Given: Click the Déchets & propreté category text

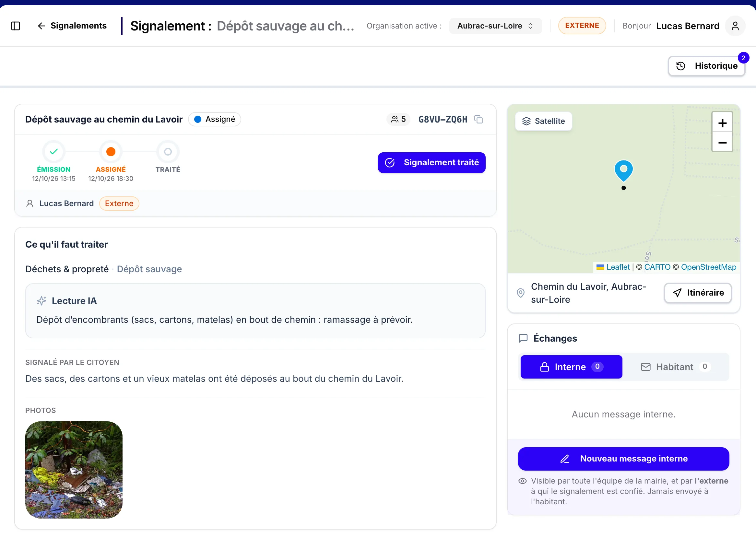Looking at the screenshot, I should [67, 269].
